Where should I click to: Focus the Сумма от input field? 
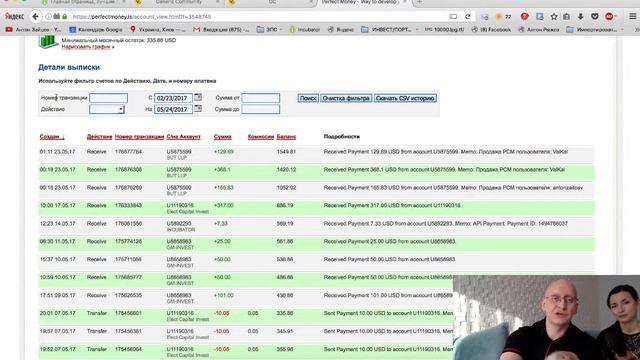click(260, 98)
